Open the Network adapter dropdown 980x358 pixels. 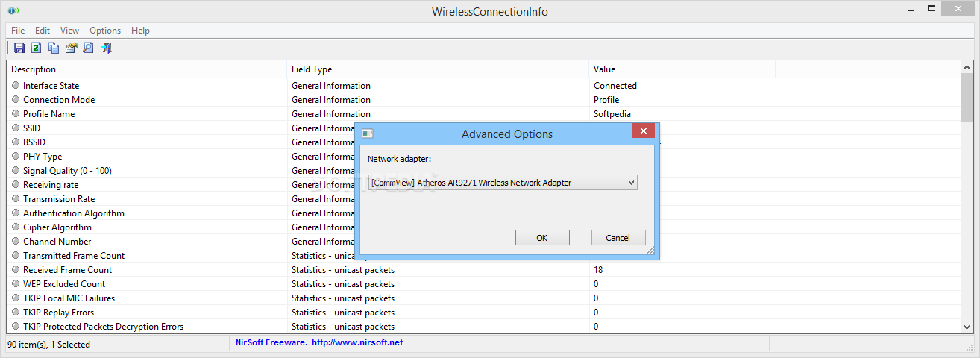pyautogui.click(x=503, y=182)
